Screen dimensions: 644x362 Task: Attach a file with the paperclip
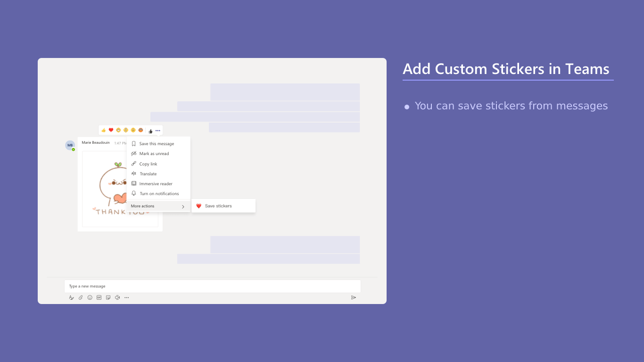pyautogui.click(x=81, y=297)
